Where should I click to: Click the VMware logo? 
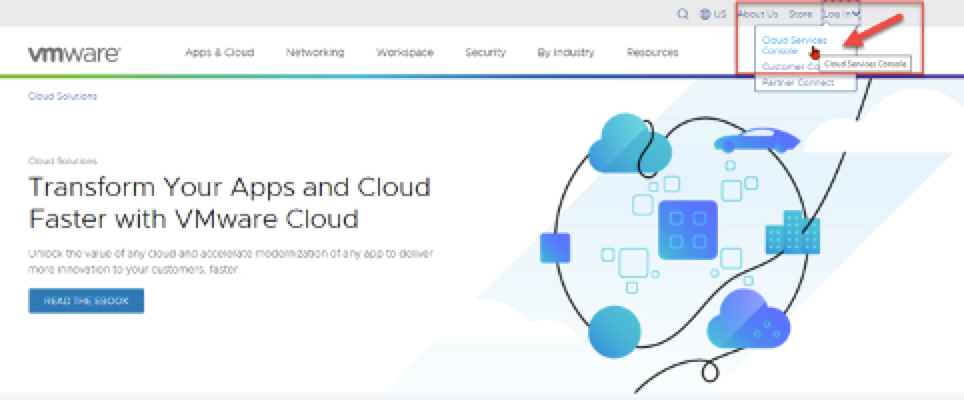(x=74, y=53)
